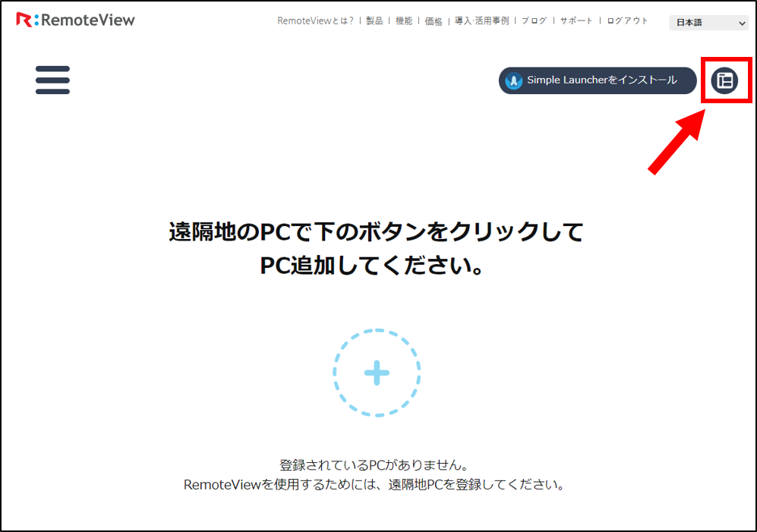This screenshot has width=757, height=532.
Task: Open the 価格 page
Action: 433,21
